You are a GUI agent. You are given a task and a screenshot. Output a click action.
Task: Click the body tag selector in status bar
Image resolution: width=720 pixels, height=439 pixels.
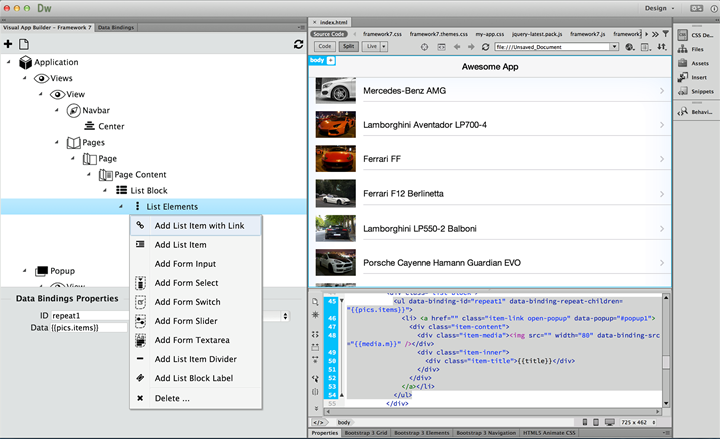point(343,422)
